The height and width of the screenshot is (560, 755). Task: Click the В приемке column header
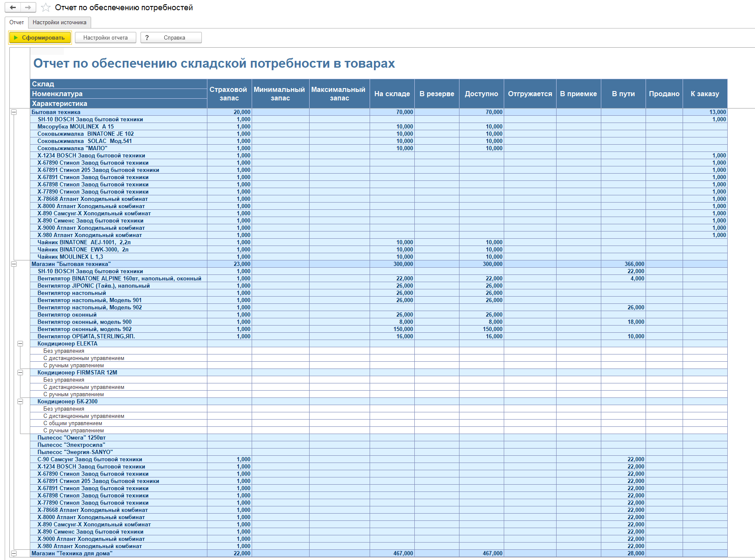point(579,94)
